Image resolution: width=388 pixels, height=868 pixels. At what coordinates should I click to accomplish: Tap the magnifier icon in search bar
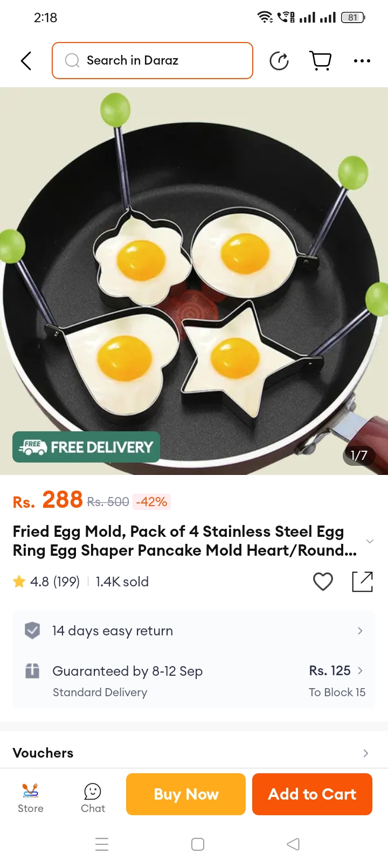click(x=72, y=60)
